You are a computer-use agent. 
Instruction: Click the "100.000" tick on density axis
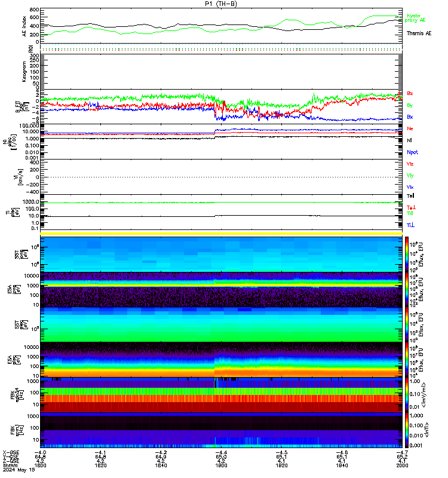point(29,126)
